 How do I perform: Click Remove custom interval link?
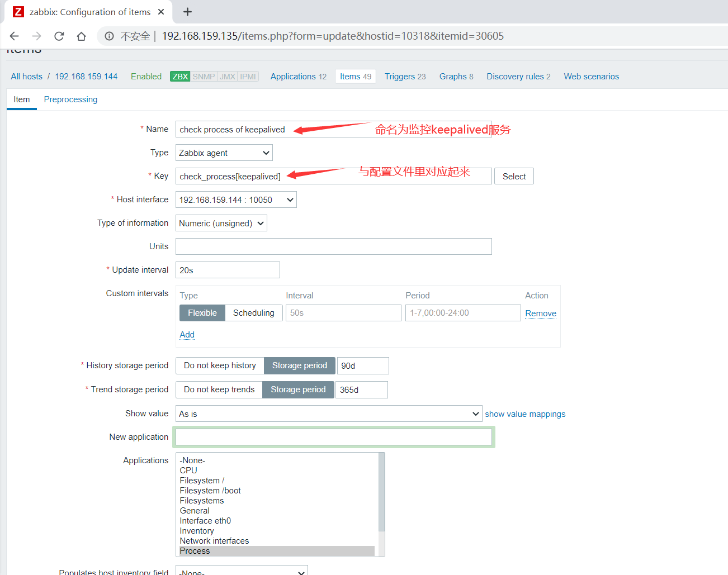point(541,313)
